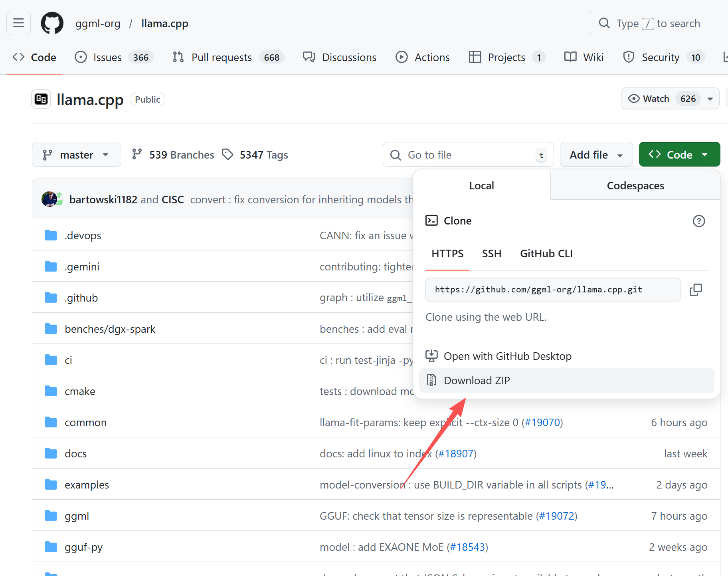Open pull request #18907 link

pos(456,453)
